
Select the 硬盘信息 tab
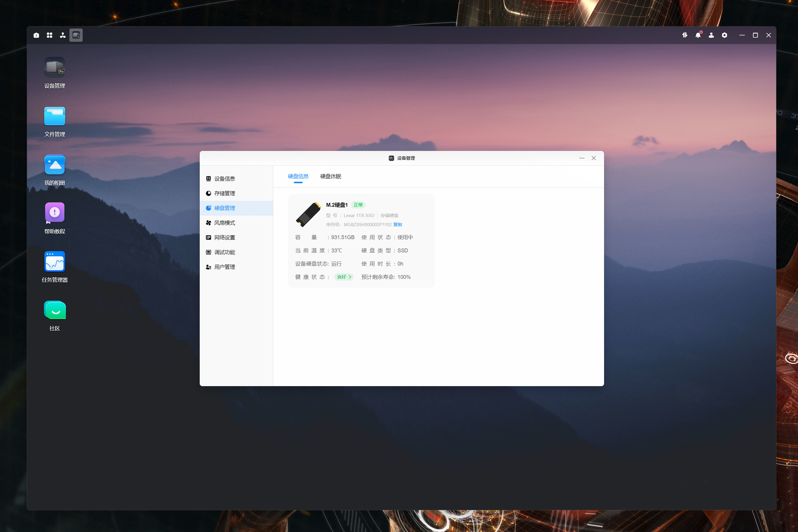point(298,176)
